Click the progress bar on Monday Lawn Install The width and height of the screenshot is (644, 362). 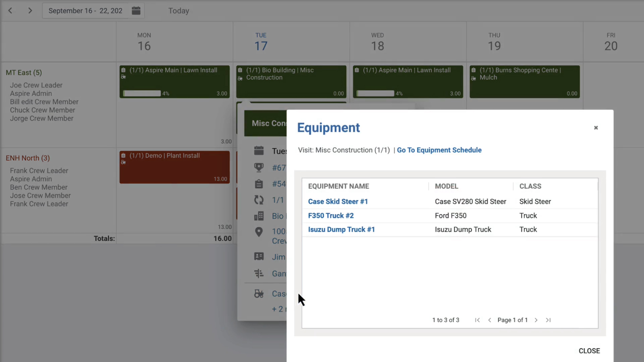[x=142, y=93]
